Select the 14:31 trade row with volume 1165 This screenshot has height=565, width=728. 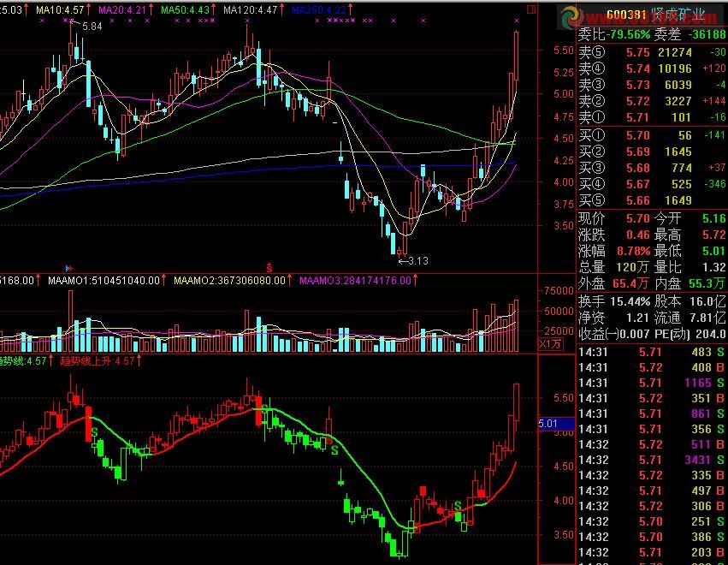tap(652, 383)
